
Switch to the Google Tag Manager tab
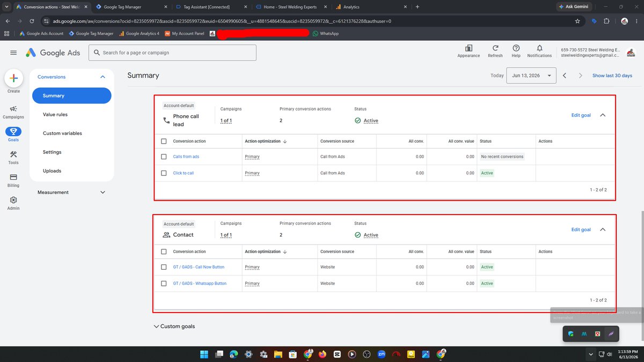[x=131, y=7]
